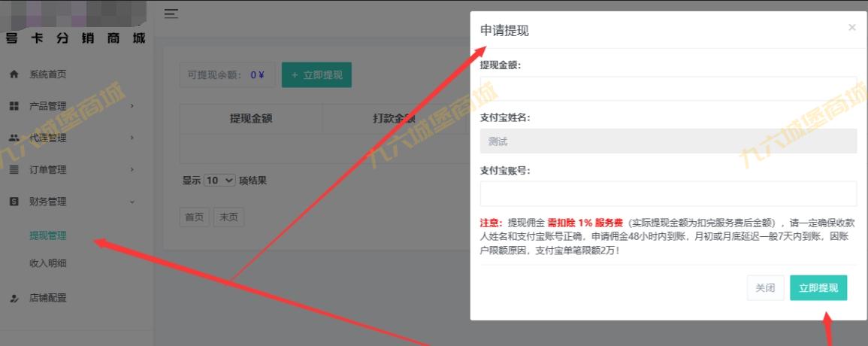Click the finance icon beside 财务管理
This screenshot has width=868, height=346.
tap(14, 202)
